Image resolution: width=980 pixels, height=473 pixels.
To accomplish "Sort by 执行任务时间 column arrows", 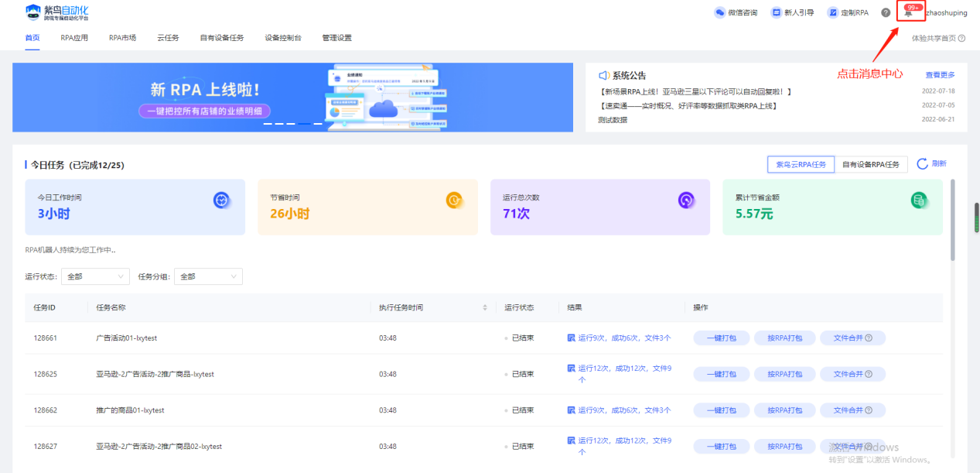I will (x=485, y=307).
